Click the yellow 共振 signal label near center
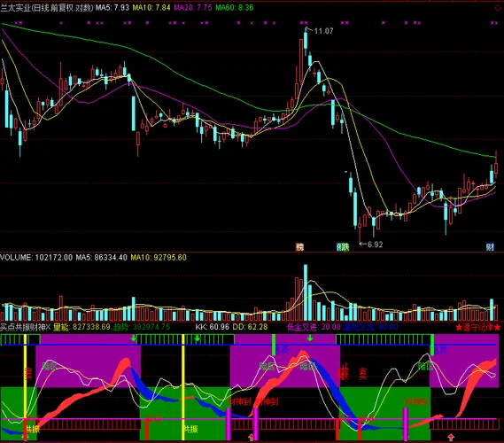 190,429
